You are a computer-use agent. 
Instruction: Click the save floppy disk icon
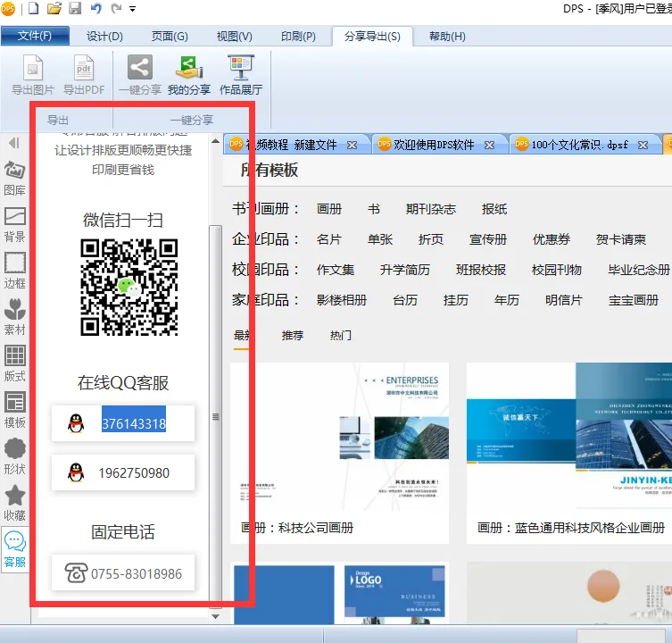(75, 9)
